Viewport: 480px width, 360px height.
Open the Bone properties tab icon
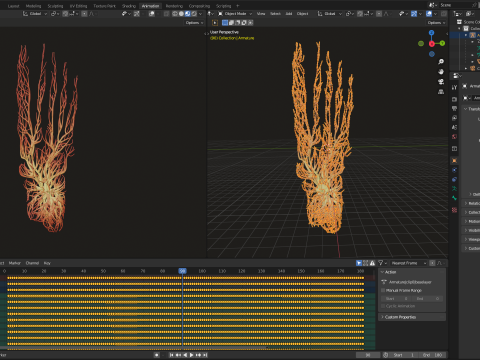pos(454,198)
